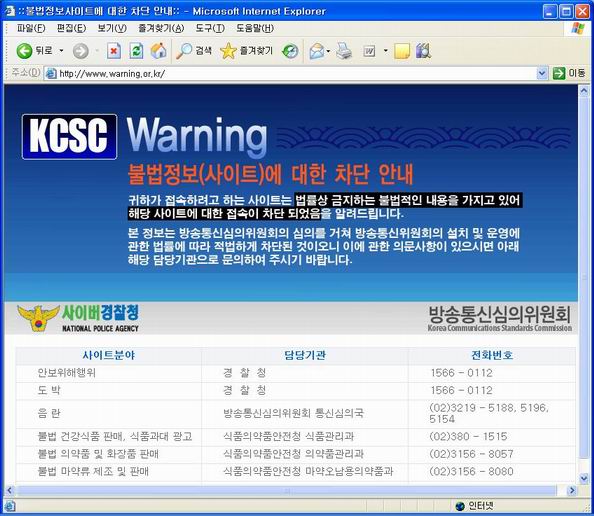
Task: Click the 불법정보(사이트)에 대한 차단 안내 heading
Action: pyautogui.click(x=270, y=174)
